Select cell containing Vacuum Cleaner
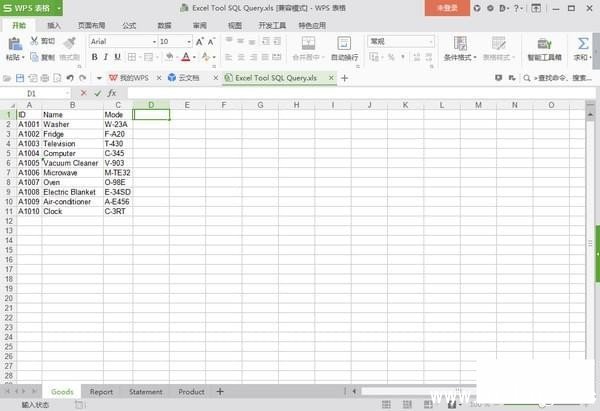Screen dimensions: 600x411 pos(72,163)
